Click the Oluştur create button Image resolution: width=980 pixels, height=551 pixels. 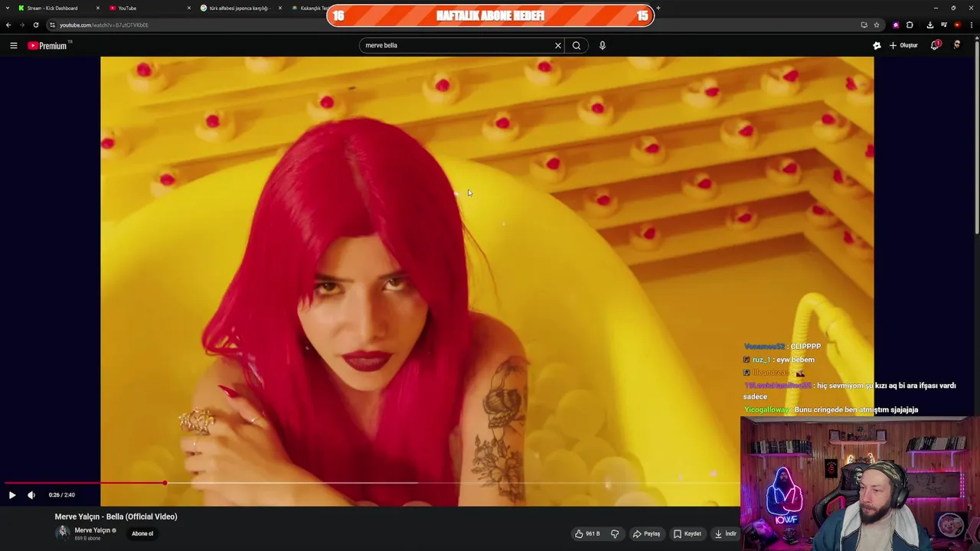pyautogui.click(x=903, y=45)
